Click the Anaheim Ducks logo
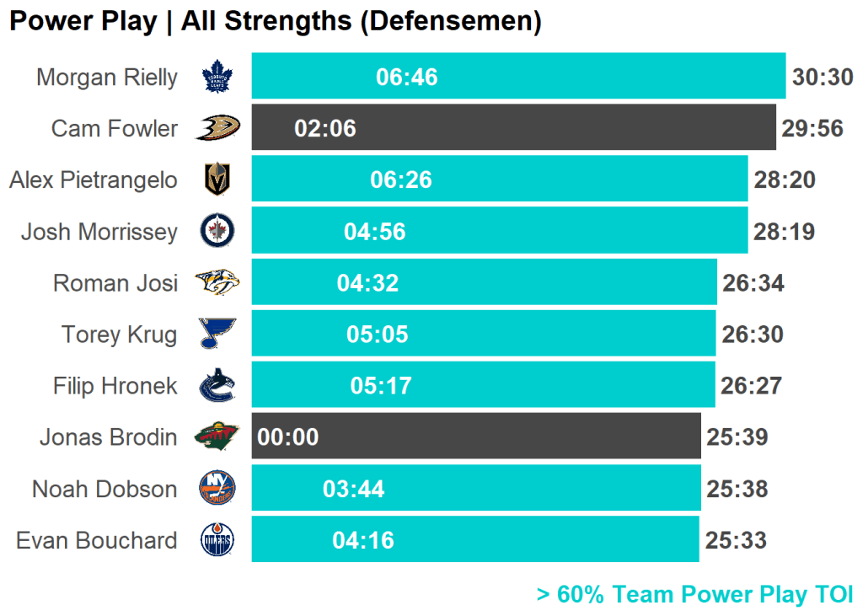Screen dimensions: 863x616 pos(217,128)
